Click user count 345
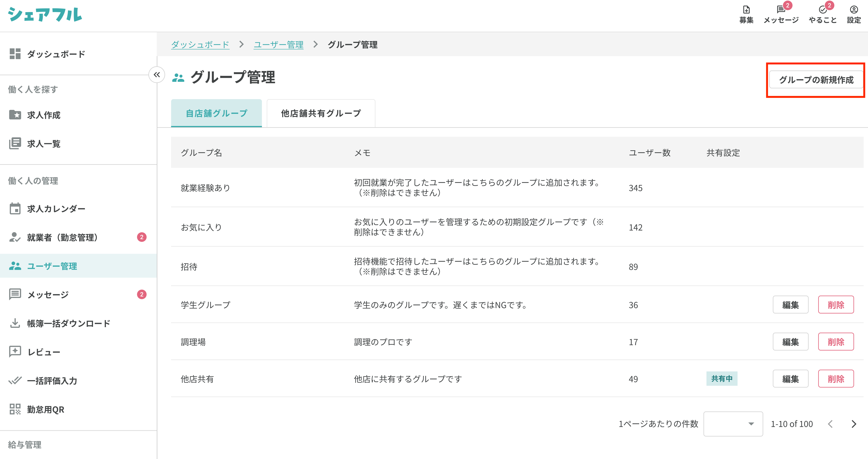The height and width of the screenshot is (459, 868). coord(636,188)
